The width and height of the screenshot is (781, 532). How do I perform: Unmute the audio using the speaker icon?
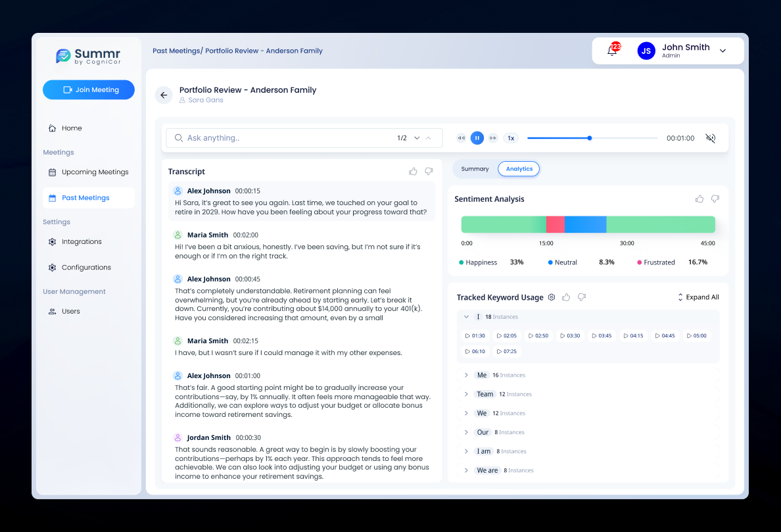tap(710, 138)
